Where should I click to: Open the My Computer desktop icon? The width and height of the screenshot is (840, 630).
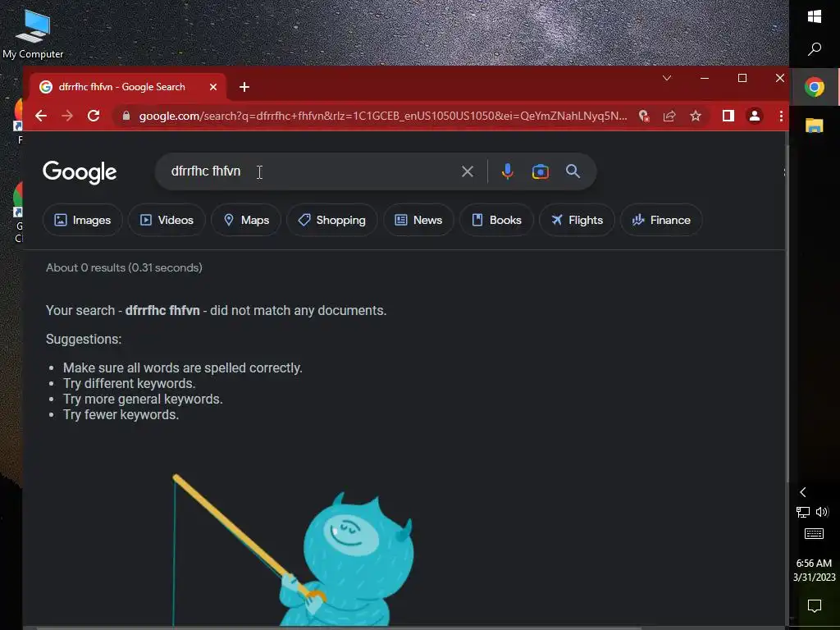click(33, 34)
